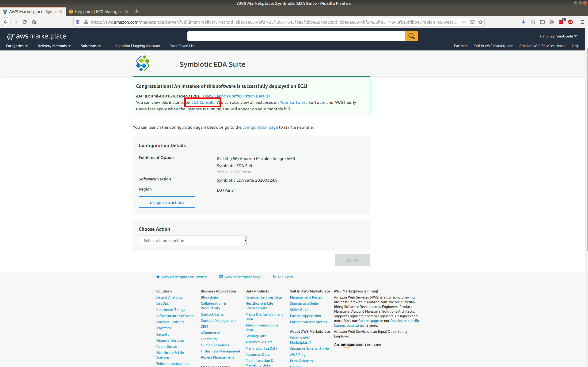Open the Contact Center footer link
The image size is (588, 367).
pos(213,315)
